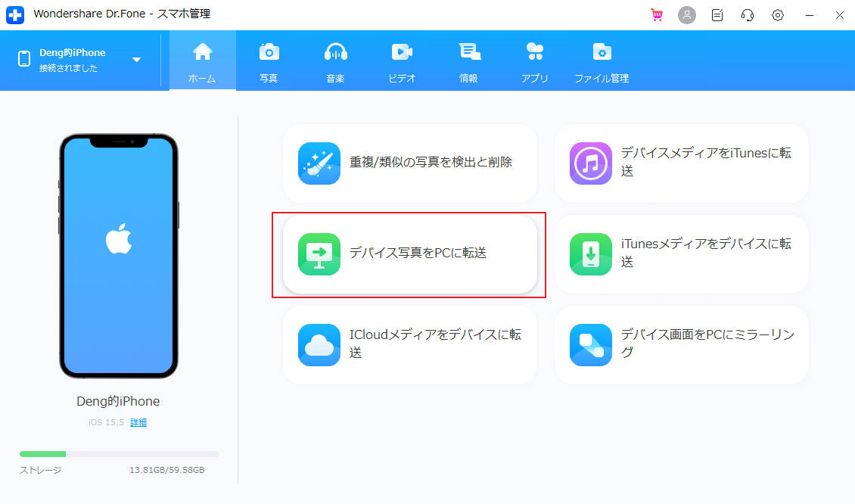The width and height of the screenshot is (855, 504).
Task: Open the user account avatar
Action: (686, 15)
